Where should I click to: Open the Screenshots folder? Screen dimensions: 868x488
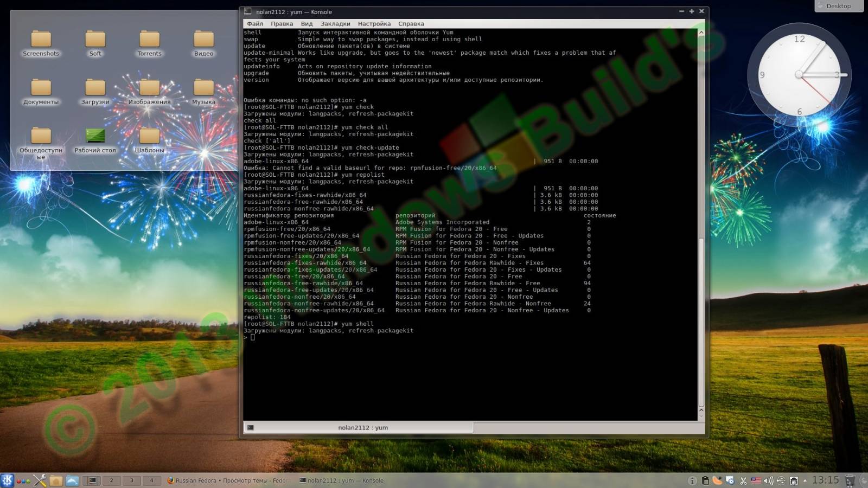(x=41, y=43)
